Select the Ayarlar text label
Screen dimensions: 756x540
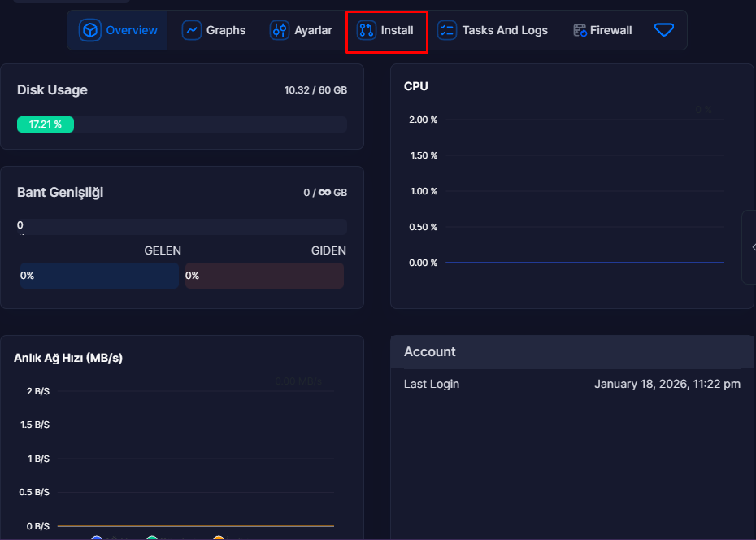(313, 30)
